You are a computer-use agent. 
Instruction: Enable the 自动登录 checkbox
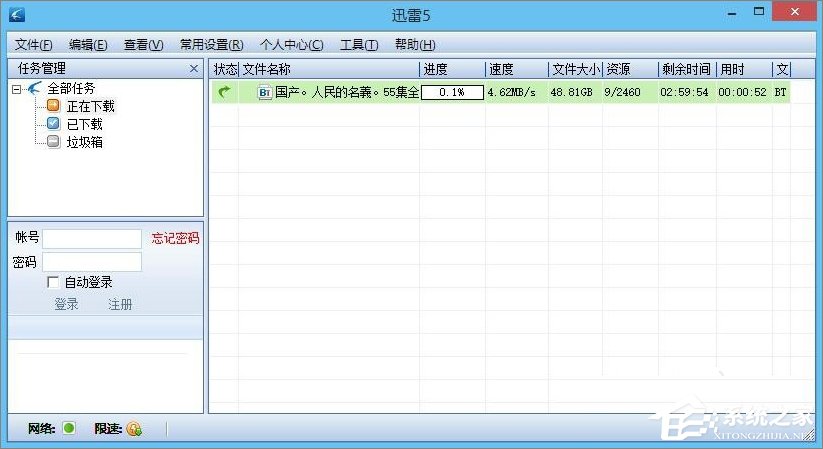53,282
